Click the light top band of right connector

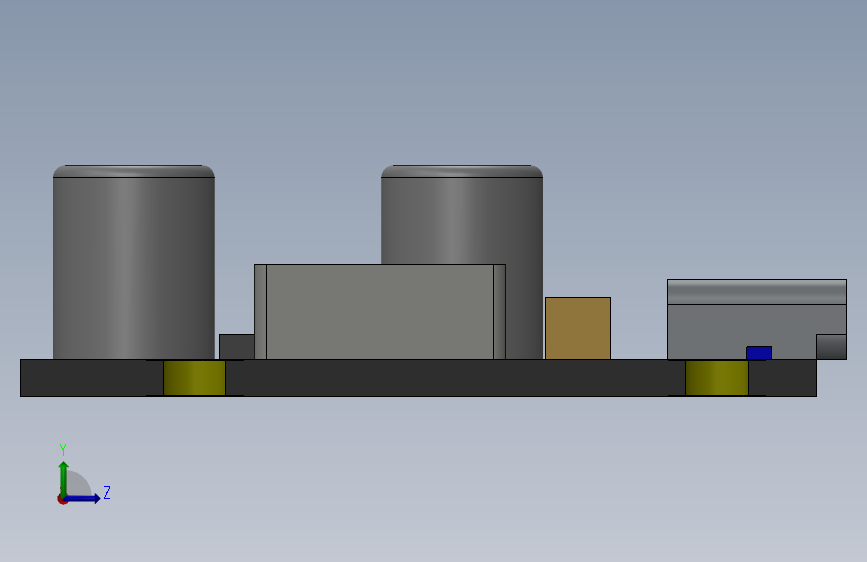coord(756,292)
